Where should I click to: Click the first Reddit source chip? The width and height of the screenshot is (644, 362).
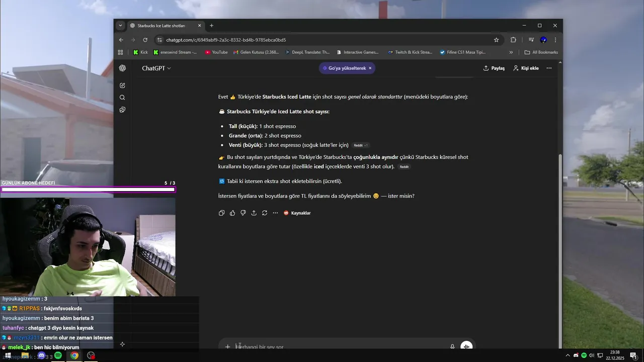pos(360,145)
